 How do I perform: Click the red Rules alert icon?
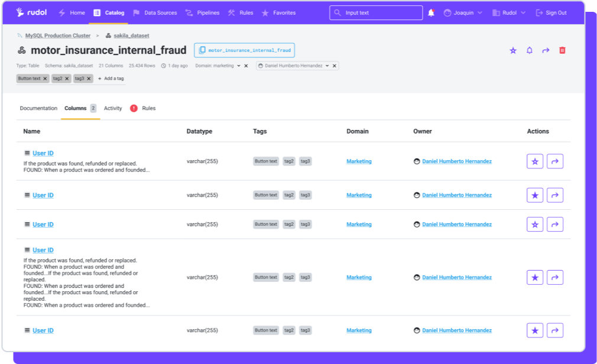(x=134, y=108)
